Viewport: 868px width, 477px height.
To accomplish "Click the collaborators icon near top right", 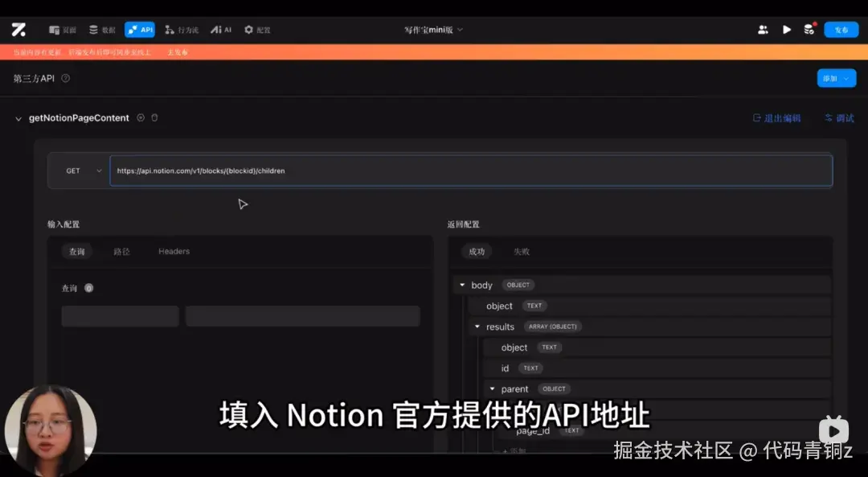I will click(x=762, y=29).
